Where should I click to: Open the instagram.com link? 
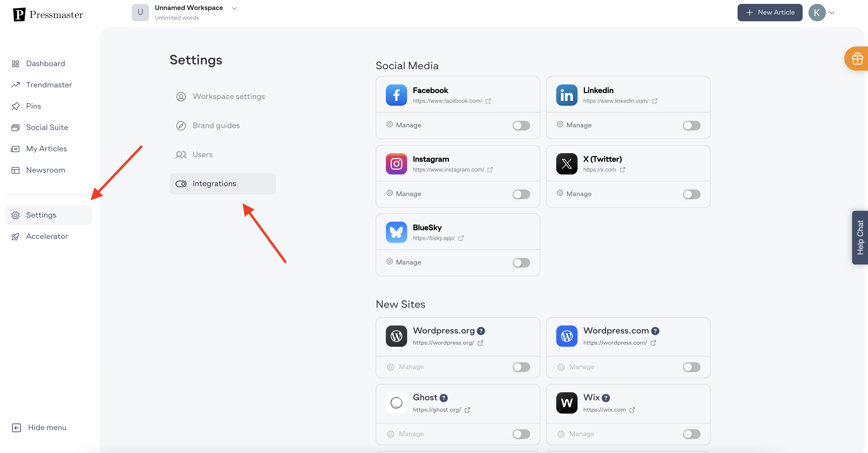tap(453, 170)
